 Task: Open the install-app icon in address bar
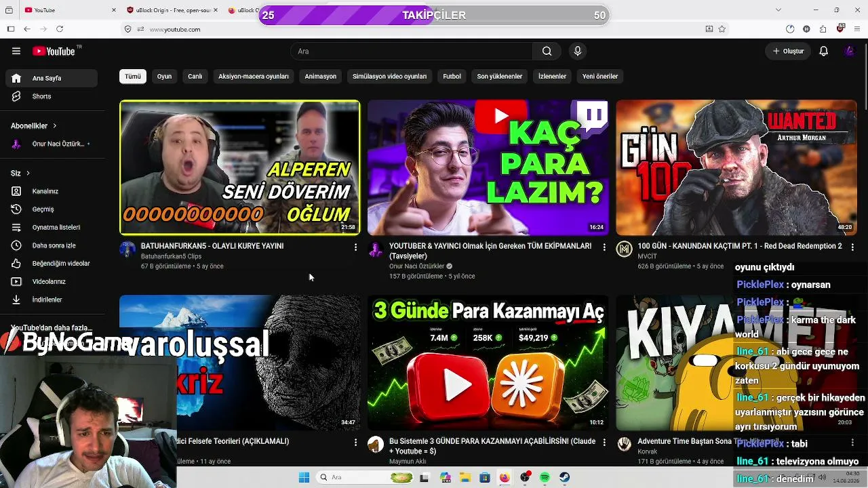coord(709,29)
